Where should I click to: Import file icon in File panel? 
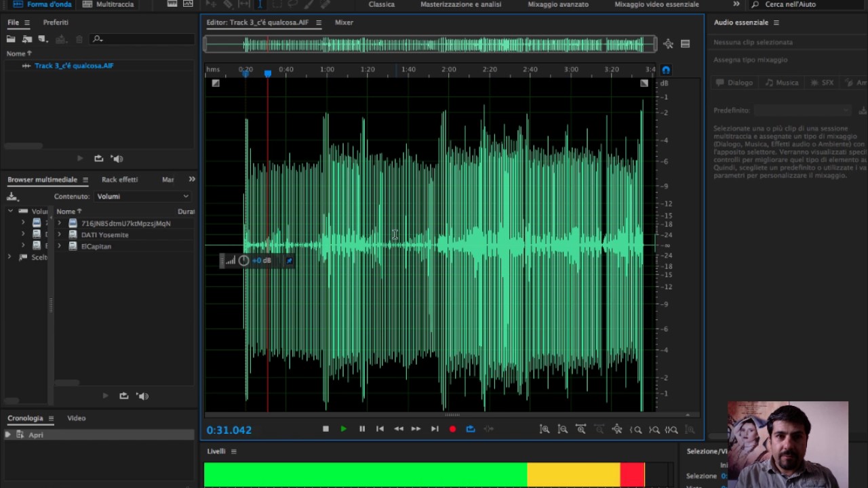click(27, 39)
